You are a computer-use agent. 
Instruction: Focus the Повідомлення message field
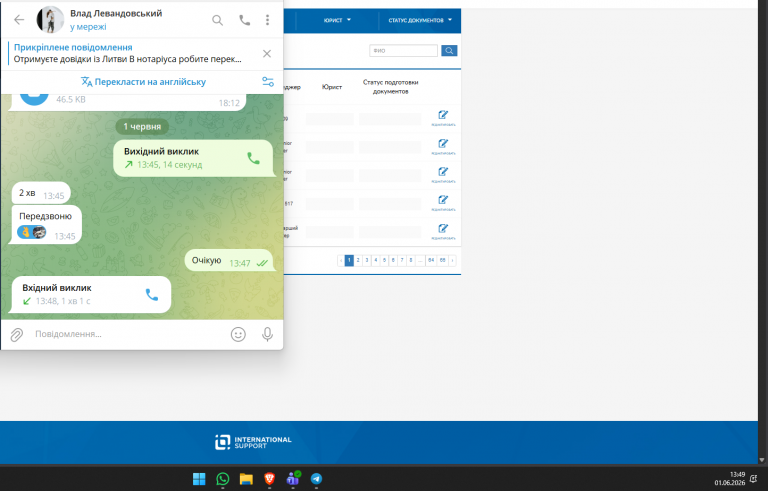click(127, 334)
